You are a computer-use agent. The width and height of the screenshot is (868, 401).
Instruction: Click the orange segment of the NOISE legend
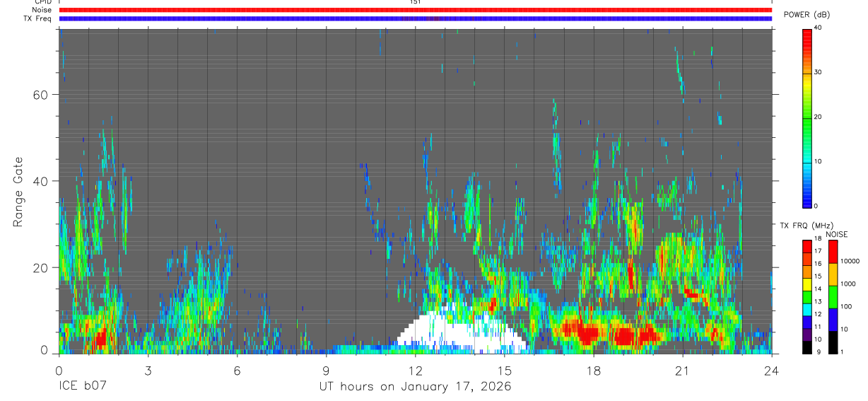[833, 274]
